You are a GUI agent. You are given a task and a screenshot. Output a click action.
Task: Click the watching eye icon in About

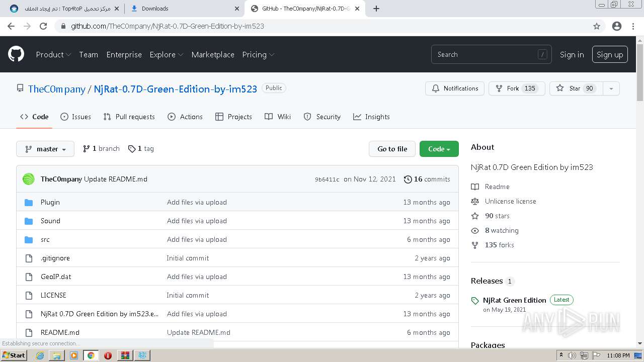tap(475, 230)
